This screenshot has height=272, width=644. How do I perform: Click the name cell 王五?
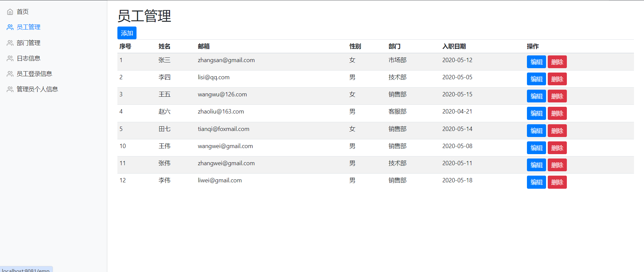click(x=164, y=94)
